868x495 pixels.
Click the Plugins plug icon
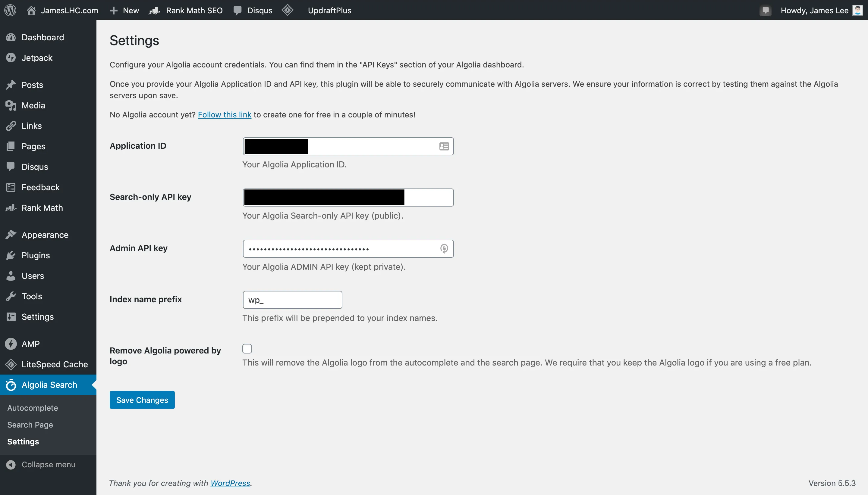coord(11,255)
